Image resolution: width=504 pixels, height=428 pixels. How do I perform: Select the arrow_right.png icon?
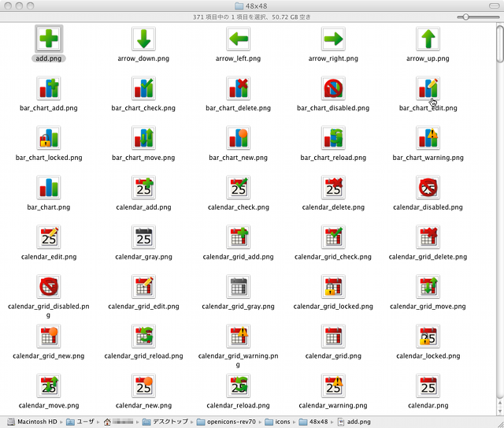333,39
